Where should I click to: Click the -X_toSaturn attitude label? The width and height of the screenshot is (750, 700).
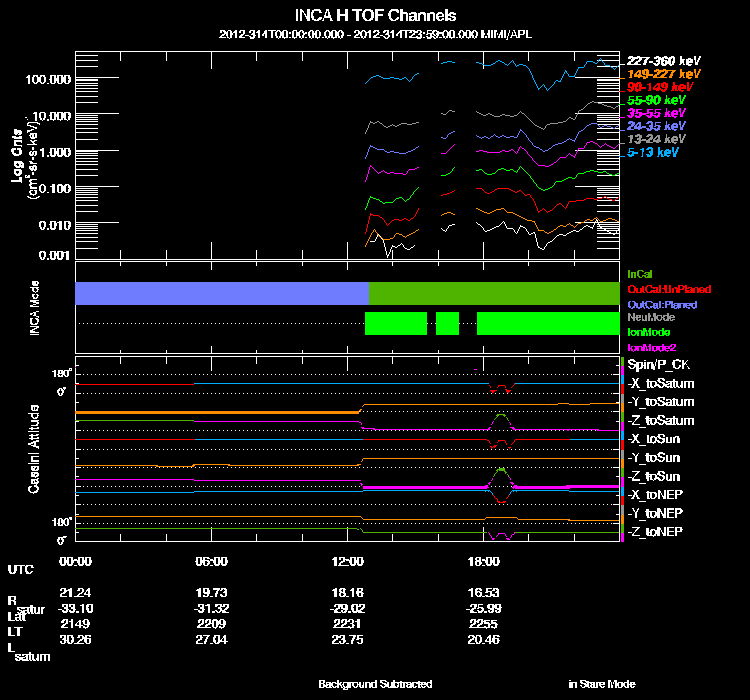click(661, 384)
